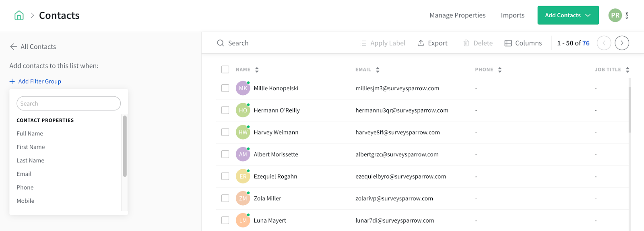Viewport: 644px width, 231px height.
Task: Return to All Contacts
Action: coord(38,47)
